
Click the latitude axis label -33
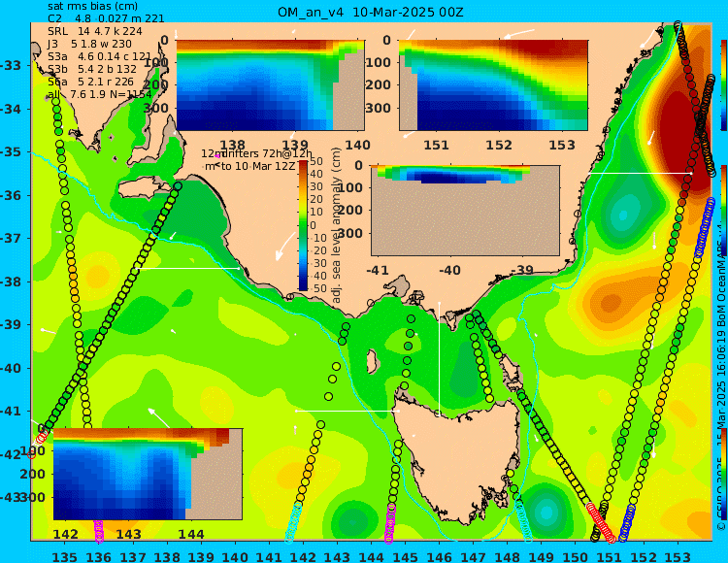[x=11, y=65]
